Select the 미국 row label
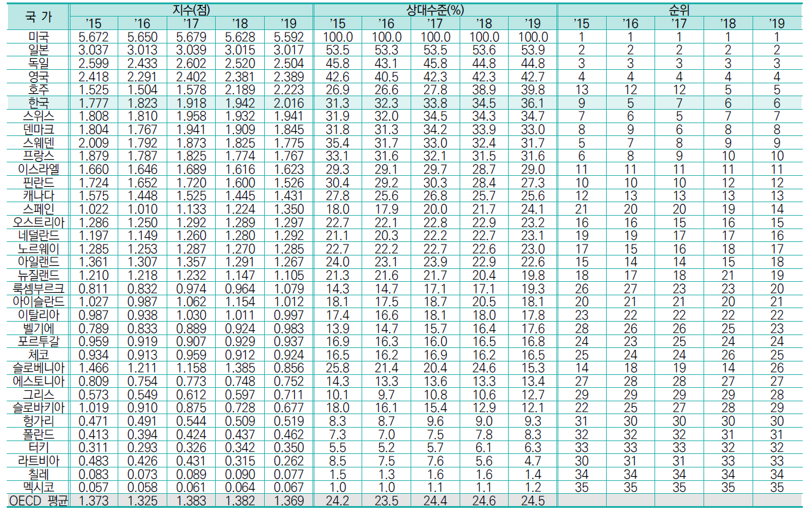The image size is (812, 514). pos(38,37)
